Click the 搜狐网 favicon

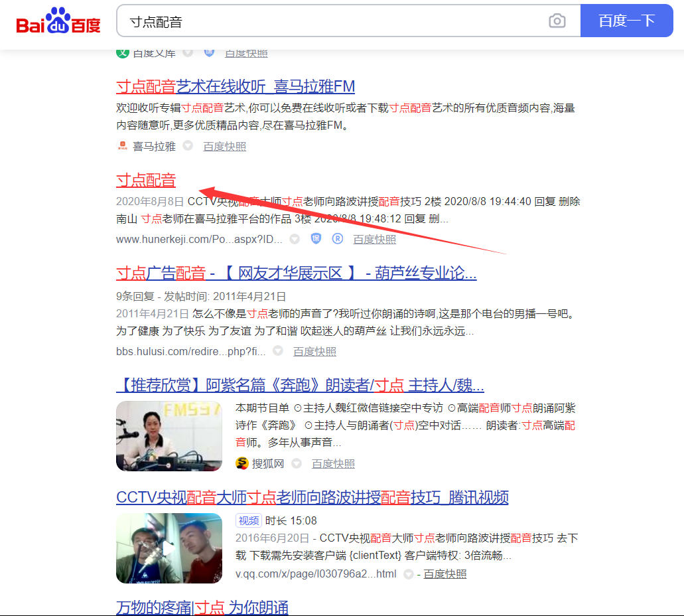[242, 463]
